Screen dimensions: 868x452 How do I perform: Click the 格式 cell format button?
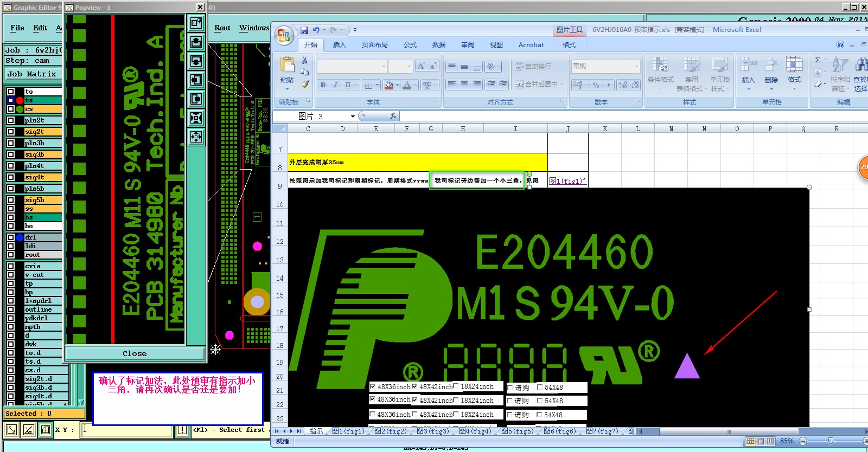(794, 72)
